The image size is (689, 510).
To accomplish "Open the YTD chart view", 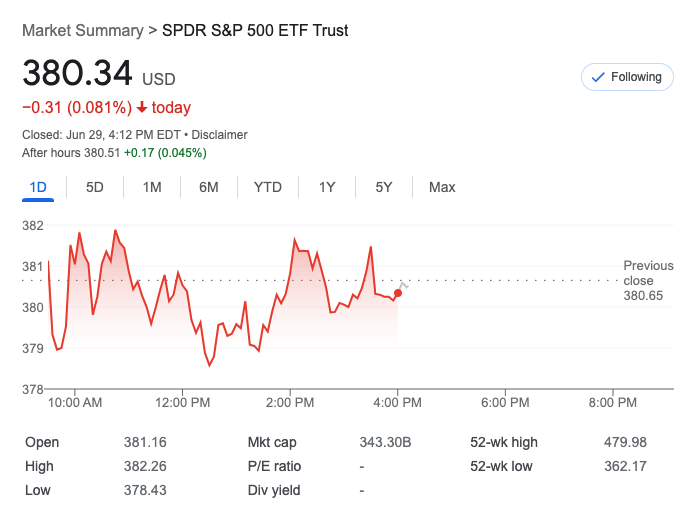I will pos(268,187).
